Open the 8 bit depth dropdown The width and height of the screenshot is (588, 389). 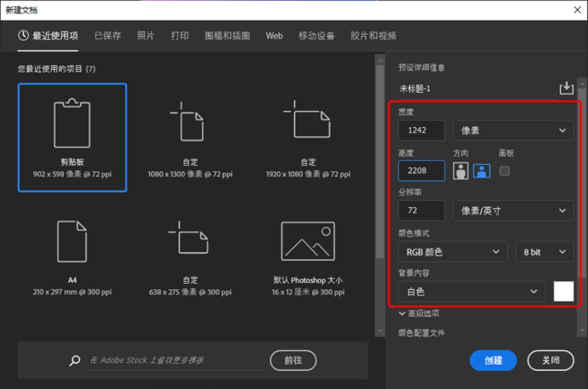click(544, 252)
